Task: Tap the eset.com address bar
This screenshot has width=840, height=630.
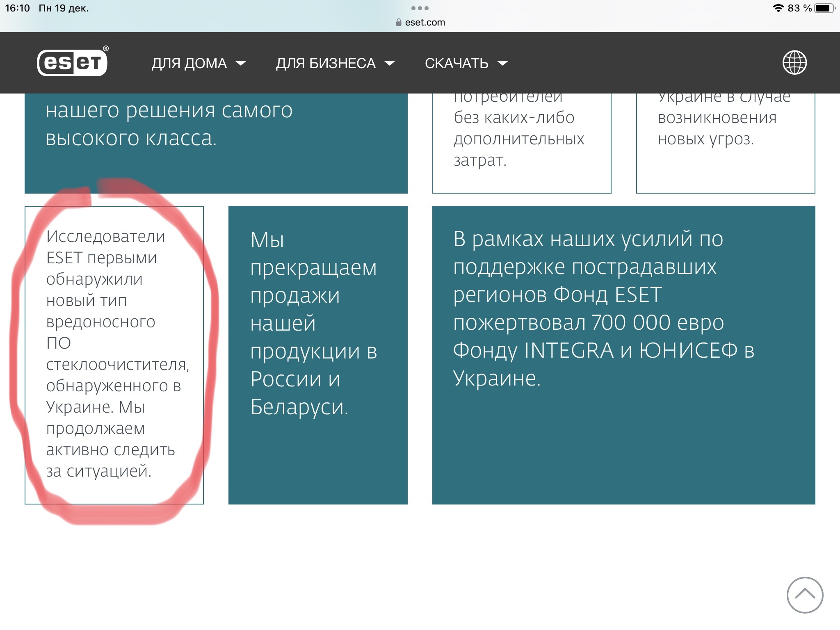Action: coord(420,23)
